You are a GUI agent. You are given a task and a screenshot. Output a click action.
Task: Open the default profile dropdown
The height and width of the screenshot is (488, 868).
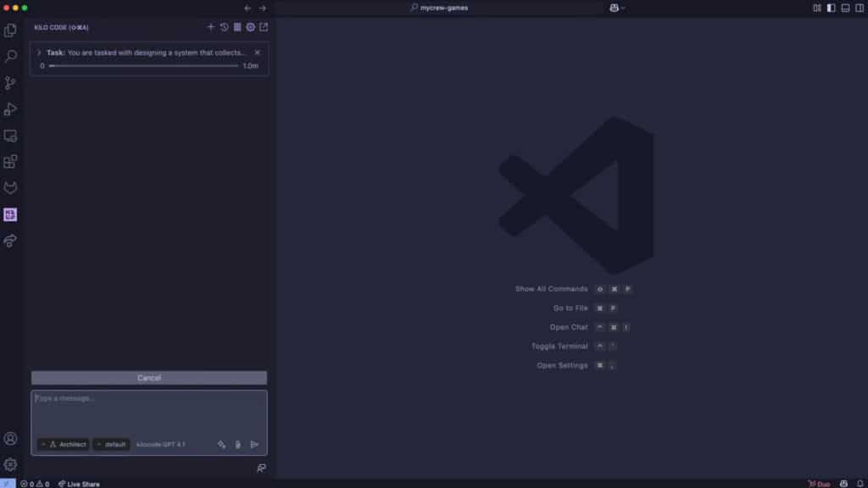click(111, 444)
